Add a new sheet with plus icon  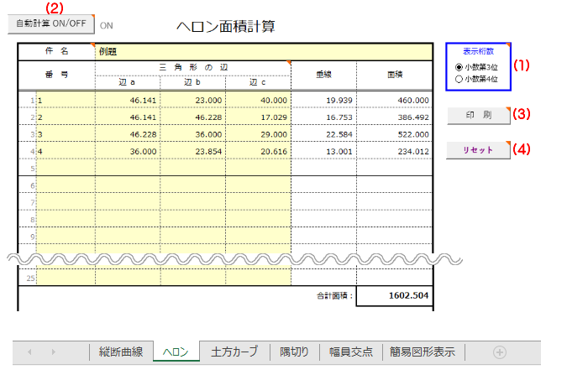pyautogui.click(x=500, y=352)
